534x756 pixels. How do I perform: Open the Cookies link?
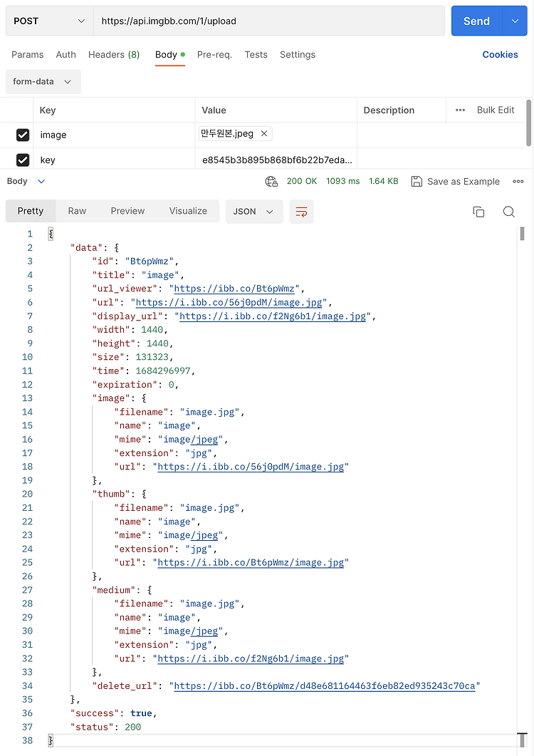[501, 54]
